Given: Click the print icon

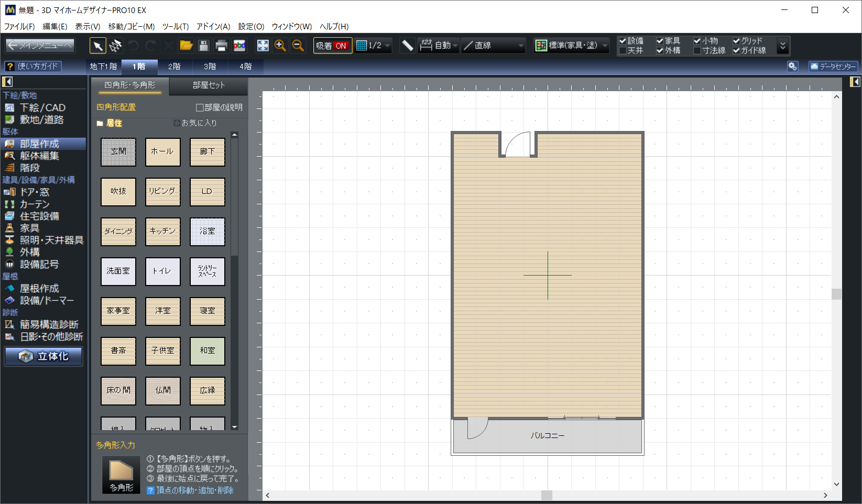Looking at the screenshot, I should [x=221, y=46].
